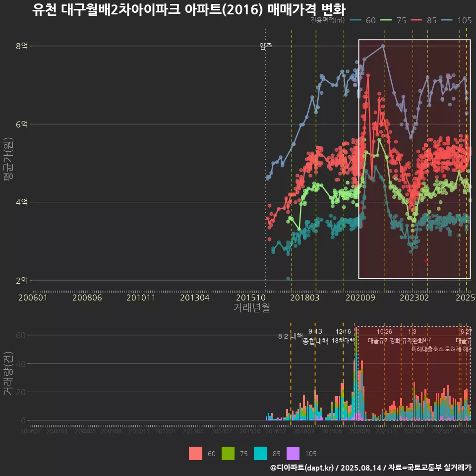Click the 201304 tick label on price chart
The width and height of the screenshot is (476, 476).
point(194,297)
